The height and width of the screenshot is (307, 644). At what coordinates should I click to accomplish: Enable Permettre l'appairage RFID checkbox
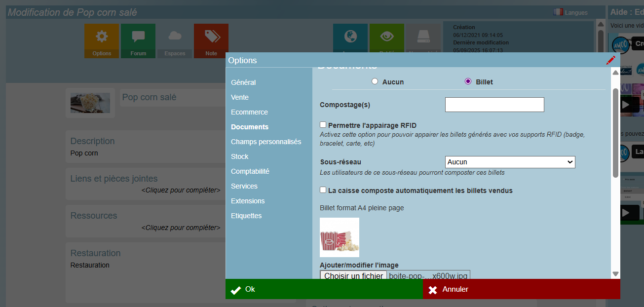point(323,125)
